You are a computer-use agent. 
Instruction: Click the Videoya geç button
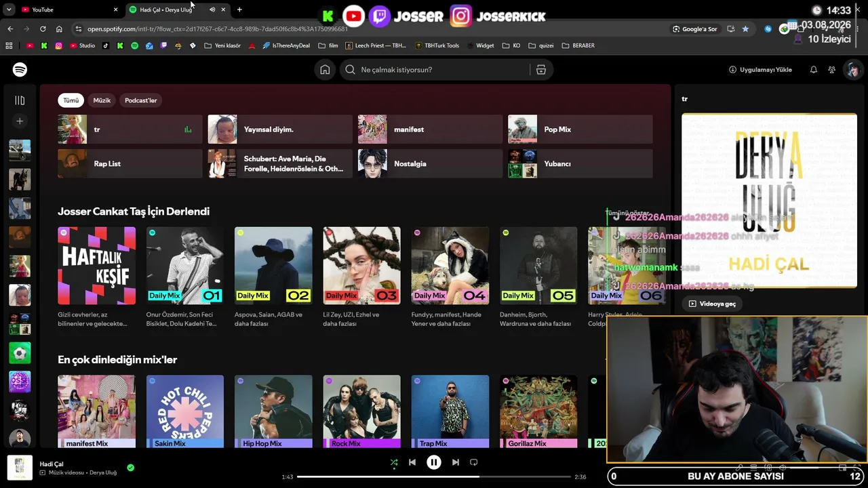pos(712,304)
